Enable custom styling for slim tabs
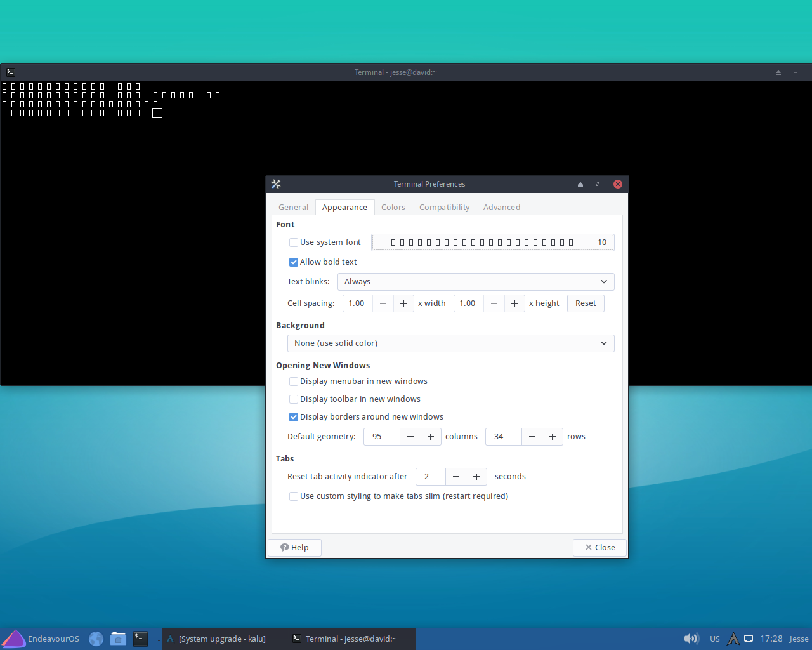The width and height of the screenshot is (812, 650). 294,496
